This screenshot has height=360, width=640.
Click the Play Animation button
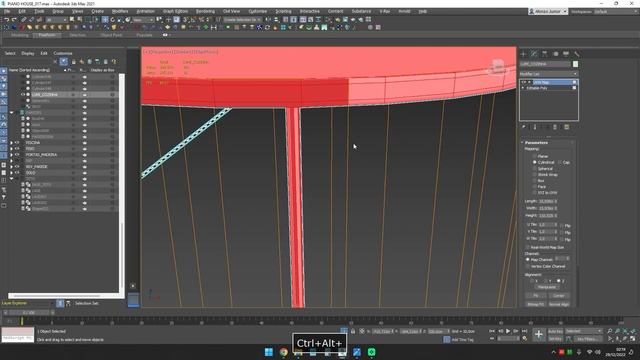[x=508, y=331]
